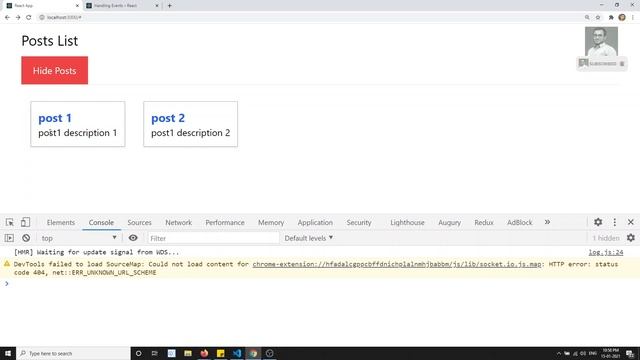Open the Augury tab
This screenshot has height=360, width=640.
point(449,222)
